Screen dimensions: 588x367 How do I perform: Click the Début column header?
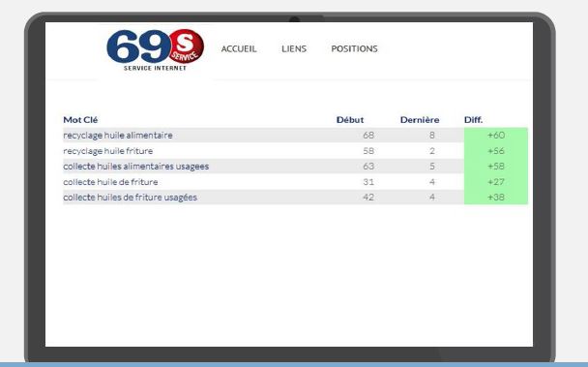350,120
